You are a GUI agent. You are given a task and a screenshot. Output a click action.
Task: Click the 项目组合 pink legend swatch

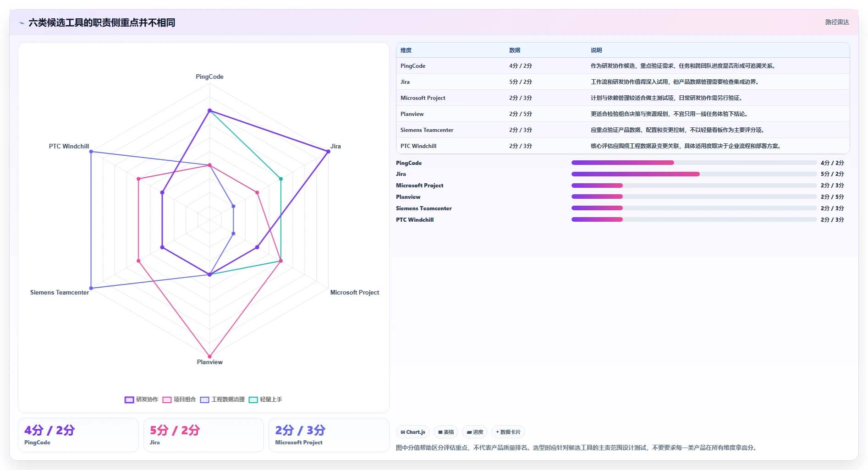tap(167, 399)
